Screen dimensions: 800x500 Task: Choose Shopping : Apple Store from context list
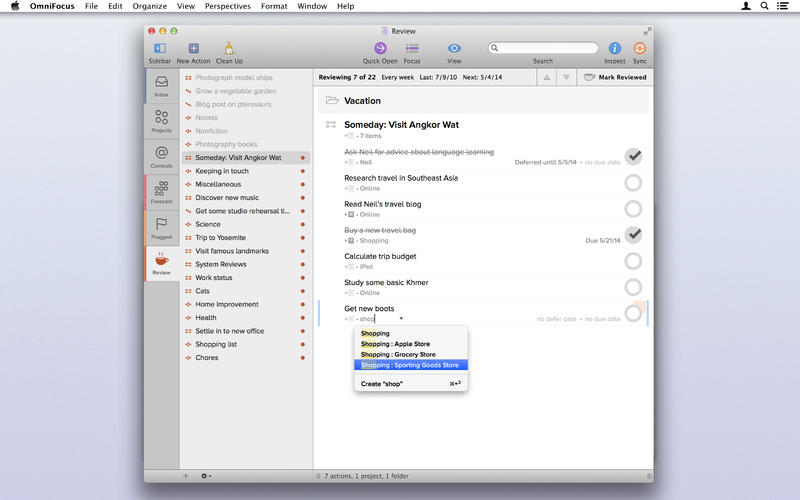coord(398,344)
